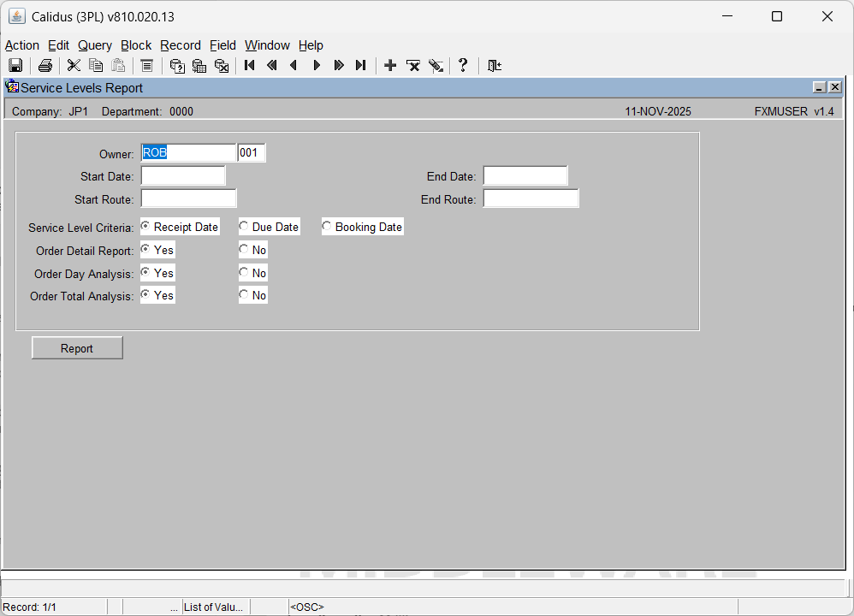Click the Save icon in the toolbar

[15, 66]
